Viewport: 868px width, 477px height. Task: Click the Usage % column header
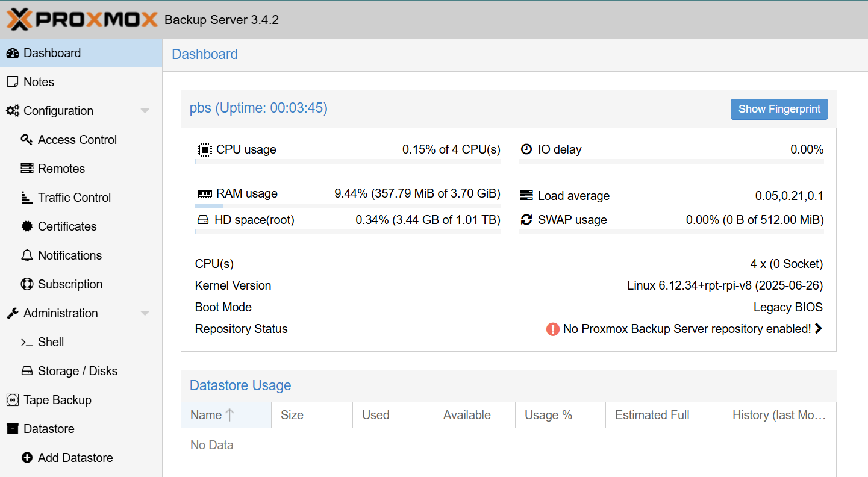pos(560,415)
